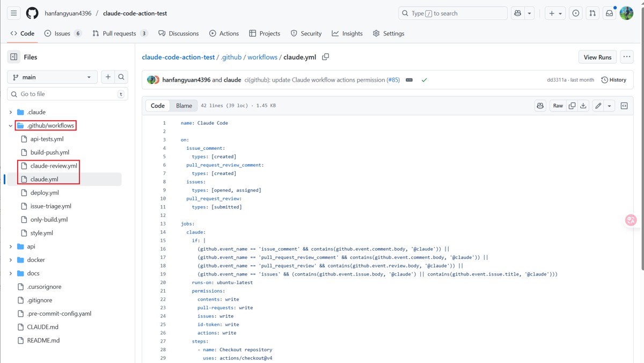Expand commit message ellipsis details
The height and width of the screenshot is (363, 644).
tap(409, 80)
